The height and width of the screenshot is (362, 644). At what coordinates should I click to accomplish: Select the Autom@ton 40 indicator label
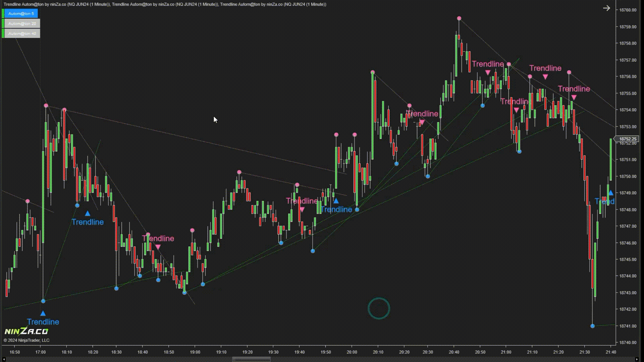coord(22,33)
